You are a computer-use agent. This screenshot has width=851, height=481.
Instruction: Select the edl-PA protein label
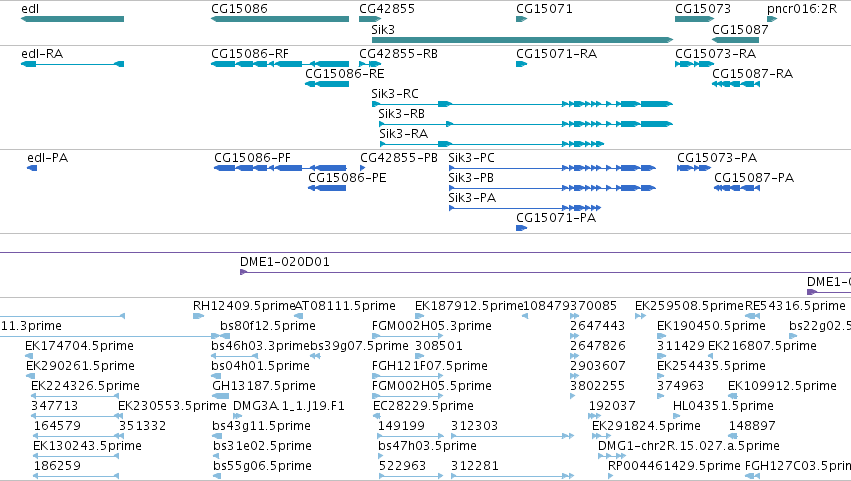(x=48, y=158)
